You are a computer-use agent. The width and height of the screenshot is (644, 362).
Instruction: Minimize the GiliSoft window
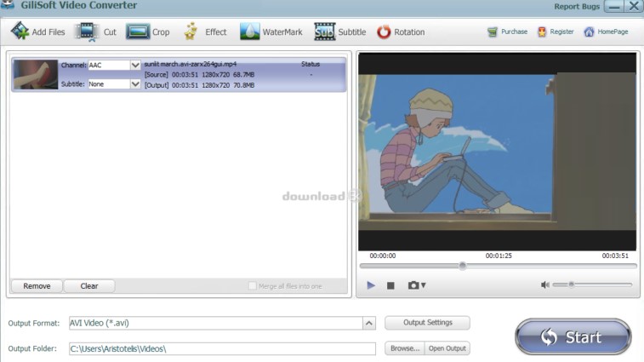point(614,6)
